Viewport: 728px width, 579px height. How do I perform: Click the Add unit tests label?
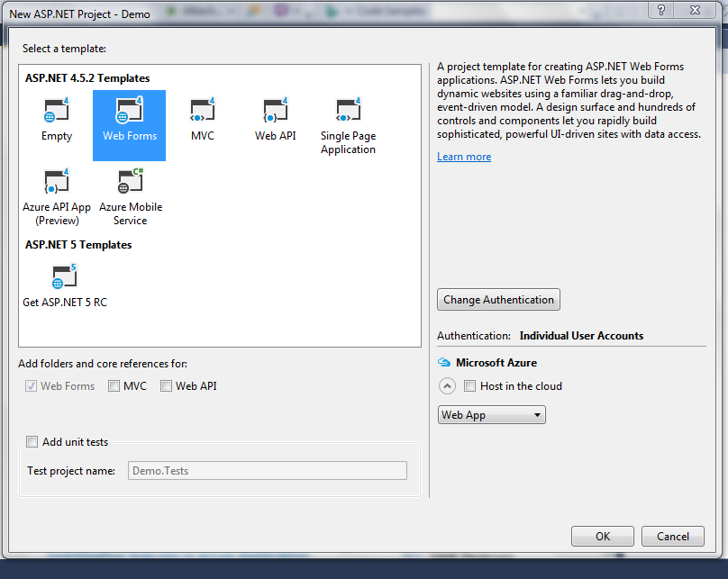tap(75, 442)
